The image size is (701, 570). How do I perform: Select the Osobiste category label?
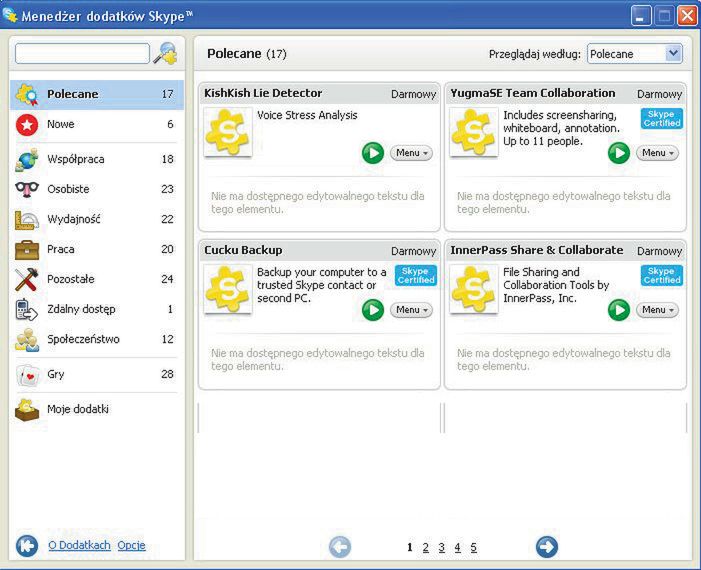point(68,189)
